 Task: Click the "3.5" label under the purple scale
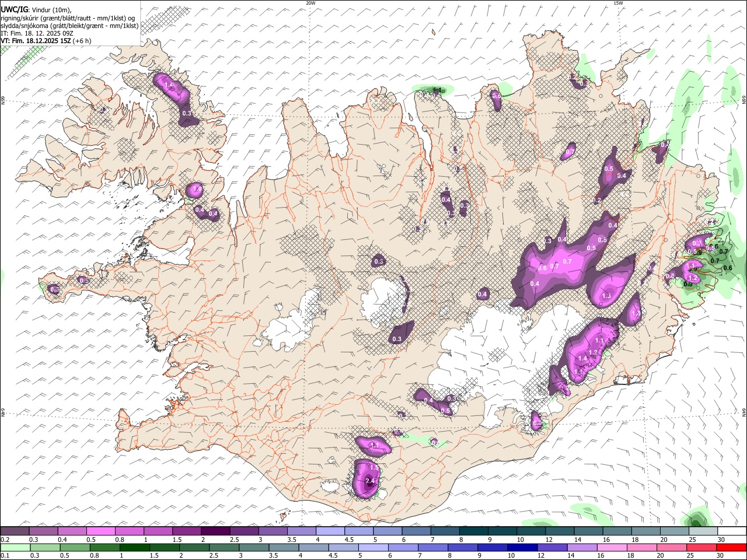[x=292, y=540]
